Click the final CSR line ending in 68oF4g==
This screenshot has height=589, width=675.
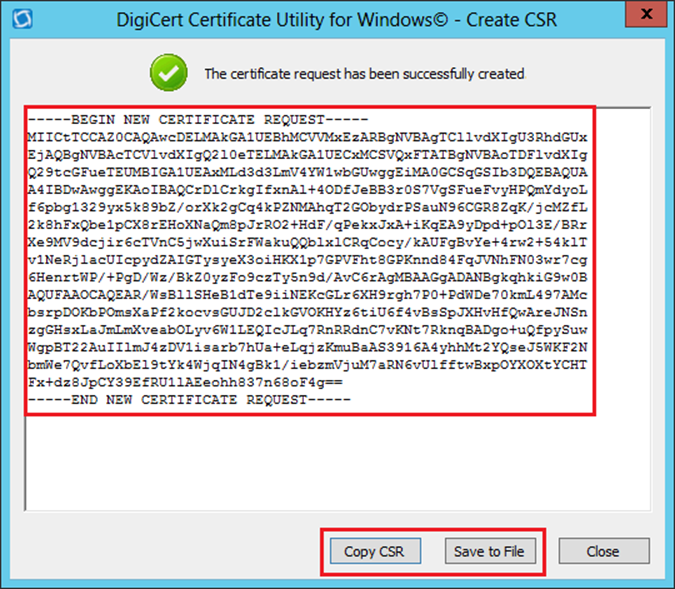200,383
